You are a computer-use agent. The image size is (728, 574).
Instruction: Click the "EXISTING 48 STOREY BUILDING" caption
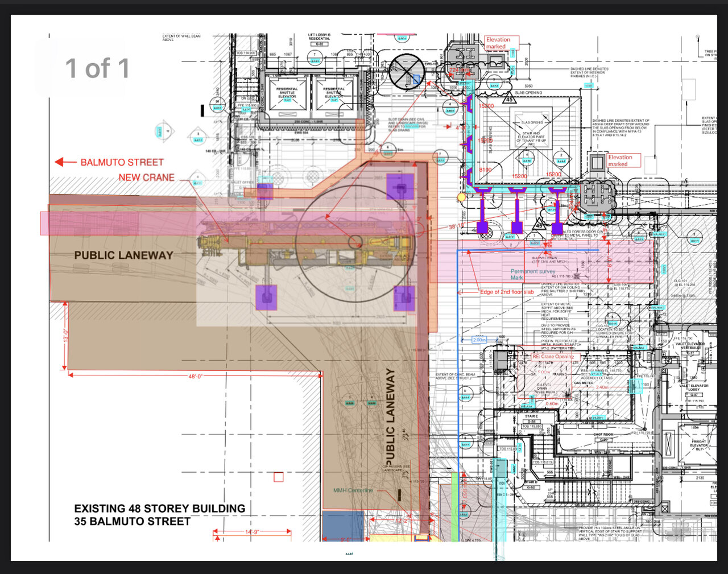click(x=160, y=509)
